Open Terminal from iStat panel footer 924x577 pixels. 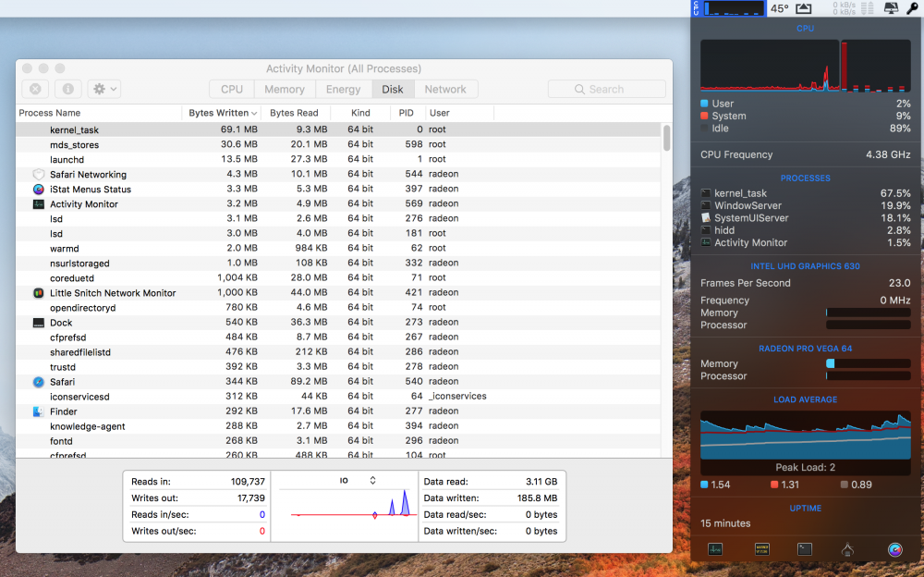(805, 549)
